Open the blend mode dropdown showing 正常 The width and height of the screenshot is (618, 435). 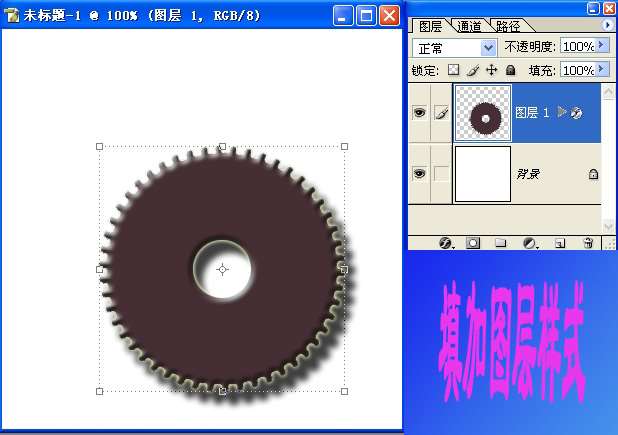[x=455, y=48]
